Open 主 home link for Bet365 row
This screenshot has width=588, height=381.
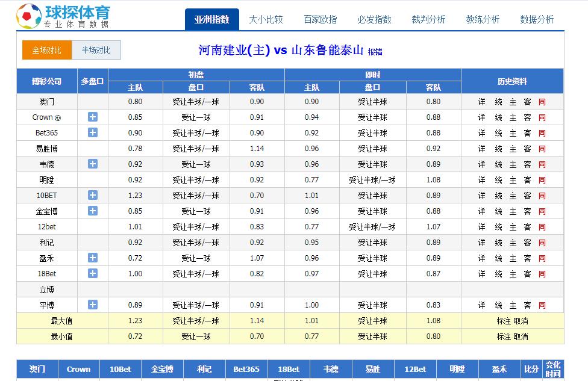click(513, 134)
